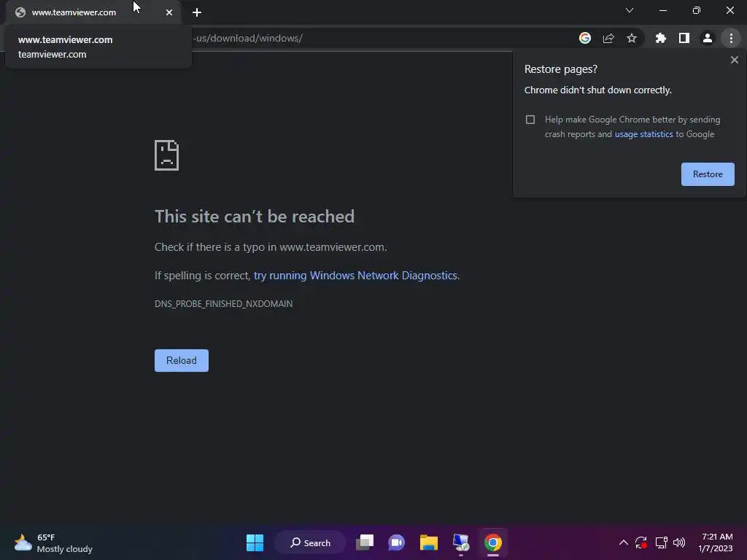Bookmark this tab with the star icon
Image resolution: width=747 pixels, height=560 pixels.
[x=632, y=38]
